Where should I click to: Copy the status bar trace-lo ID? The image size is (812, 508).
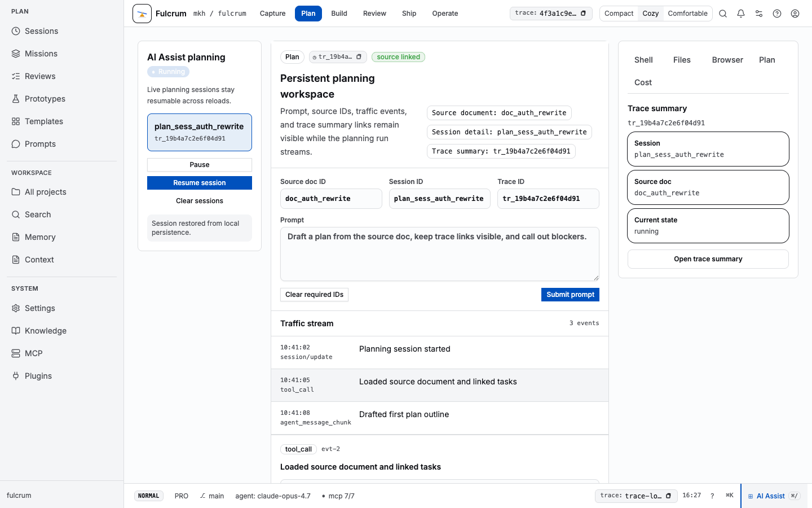pyautogui.click(x=668, y=496)
